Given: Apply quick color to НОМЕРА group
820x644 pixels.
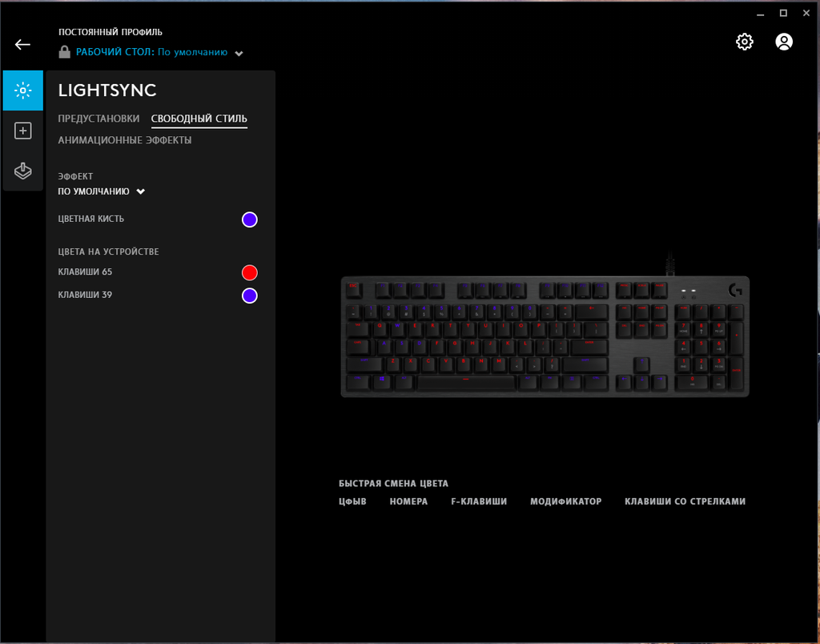Looking at the screenshot, I should (408, 501).
